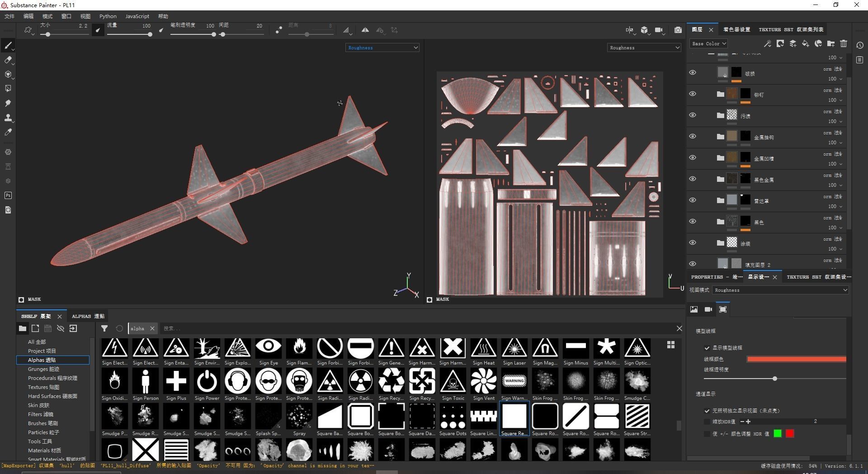Switch shelf to grid view icon
This screenshot has height=474, width=868.
[671, 345]
